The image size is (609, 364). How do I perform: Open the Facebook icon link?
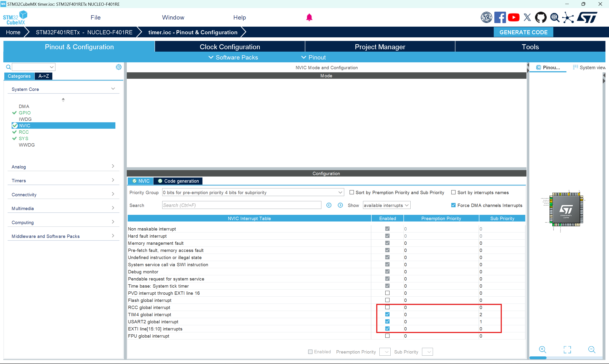[500, 17]
